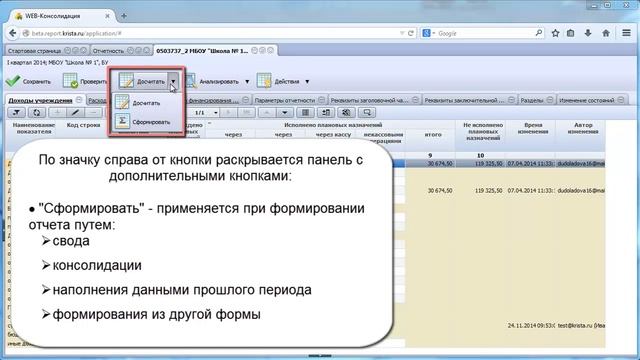
Task: Click the Время изменения column header
Action: pyautogui.click(x=533, y=128)
